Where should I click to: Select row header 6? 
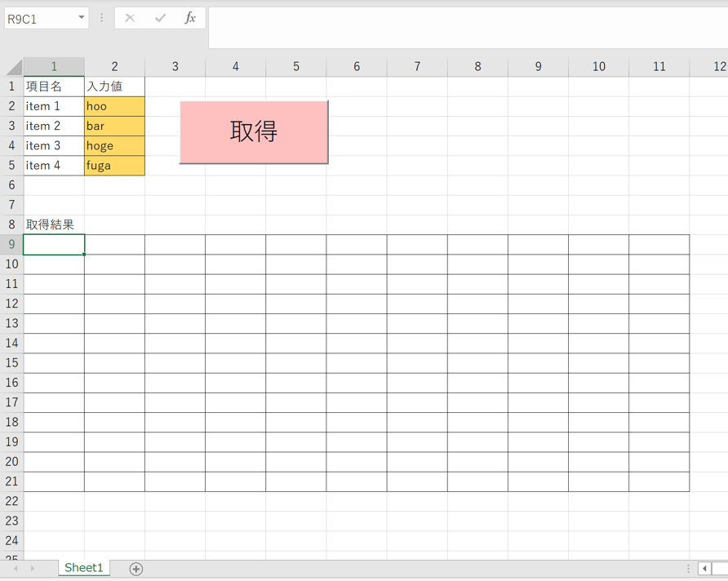point(11,185)
